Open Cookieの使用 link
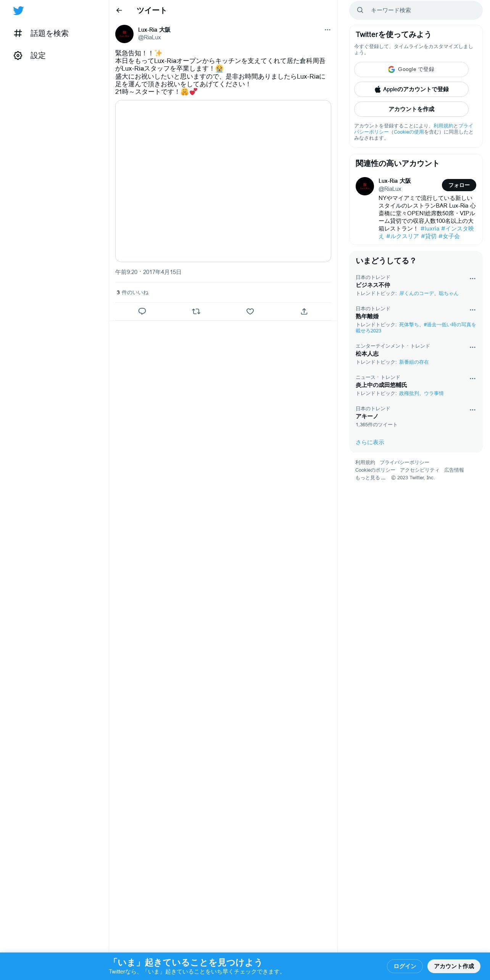This screenshot has width=490, height=980. (x=409, y=132)
